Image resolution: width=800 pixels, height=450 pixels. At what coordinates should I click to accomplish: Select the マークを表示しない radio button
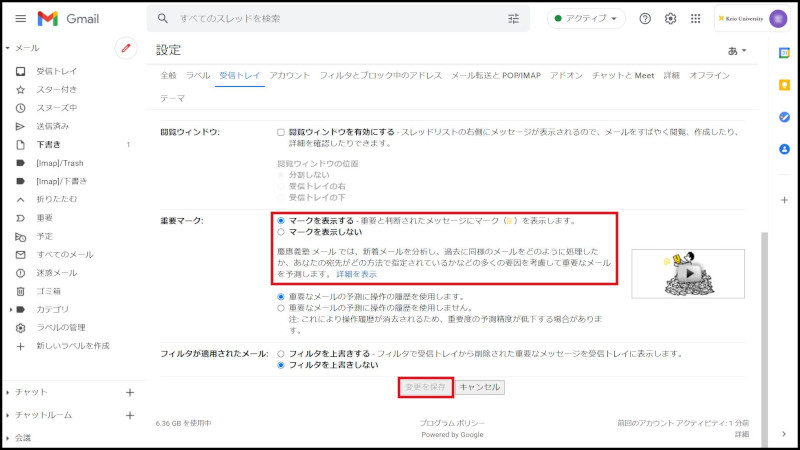tap(281, 232)
